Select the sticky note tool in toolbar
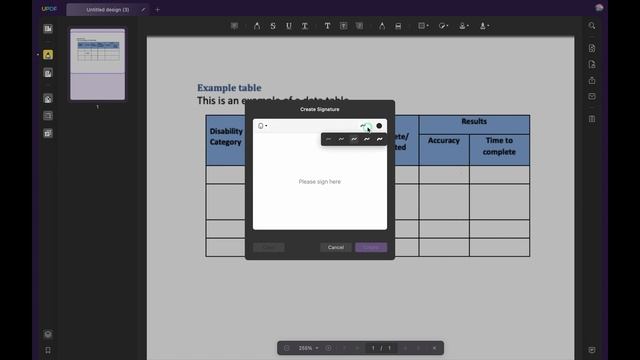 point(234,26)
